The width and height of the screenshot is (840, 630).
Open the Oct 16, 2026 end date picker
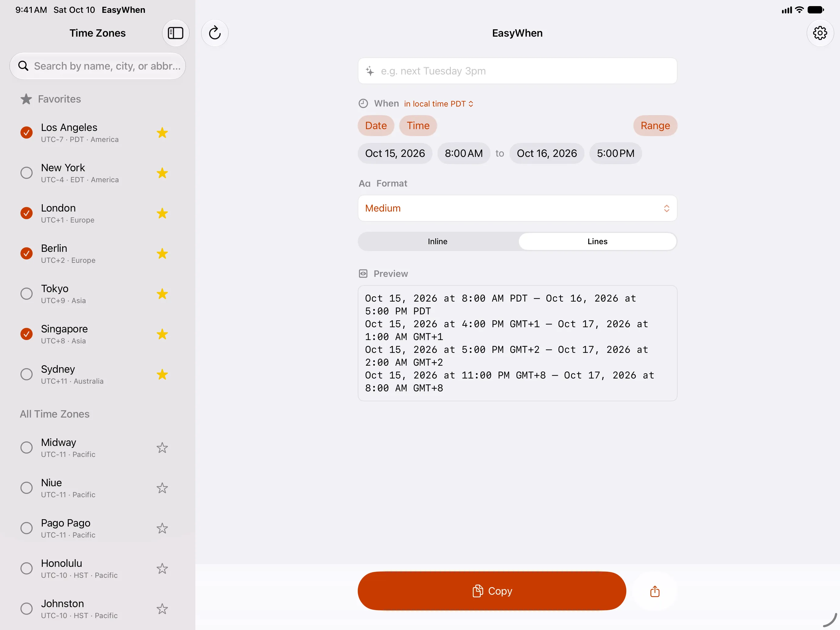(546, 154)
